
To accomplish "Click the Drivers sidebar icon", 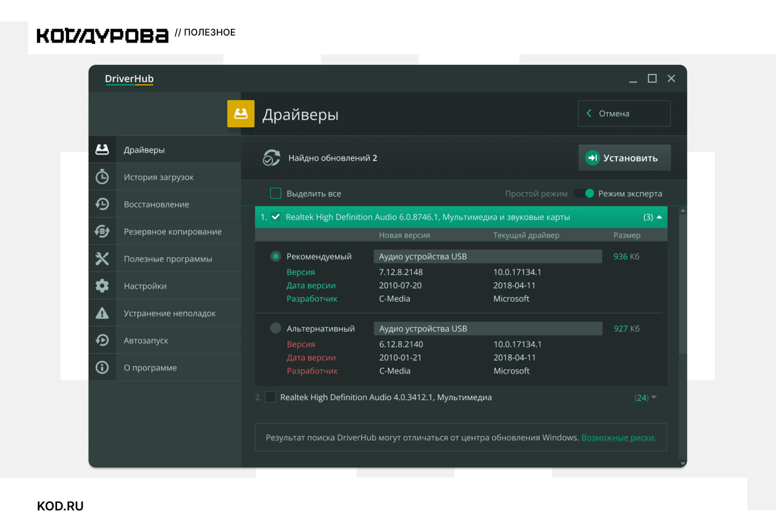I will click(x=102, y=149).
